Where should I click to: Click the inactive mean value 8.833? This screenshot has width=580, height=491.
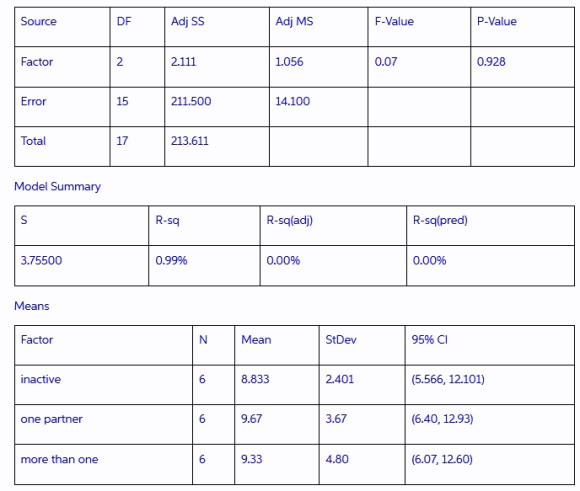click(255, 379)
